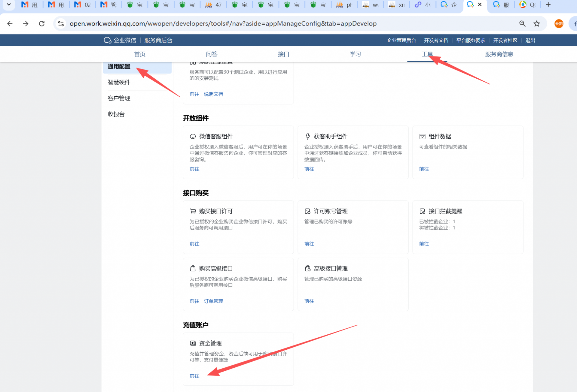The width and height of the screenshot is (577, 392).
Task: Bookmark this page with star icon
Action: point(536,24)
